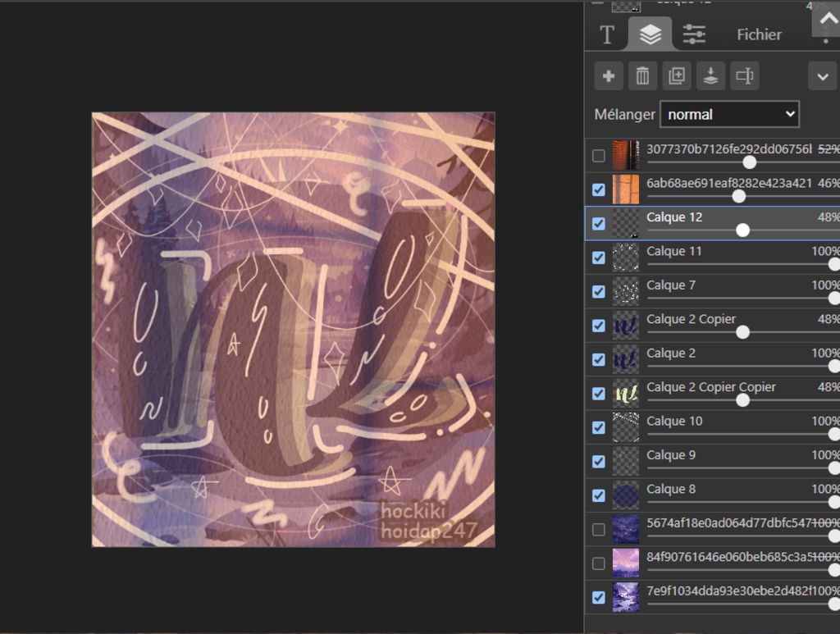840x634 pixels.
Task: Switch to the Layers tab
Action: tap(651, 34)
